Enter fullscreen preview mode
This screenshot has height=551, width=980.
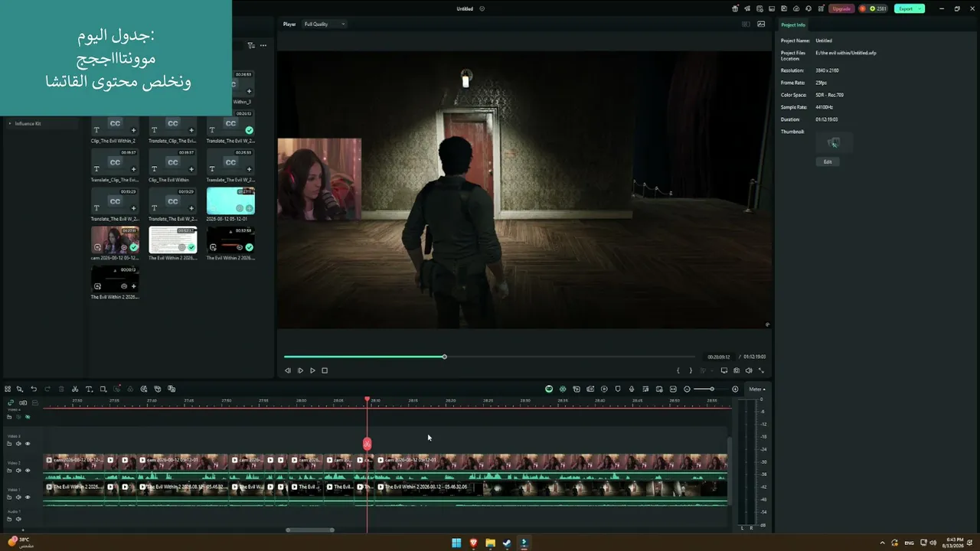(761, 370)
